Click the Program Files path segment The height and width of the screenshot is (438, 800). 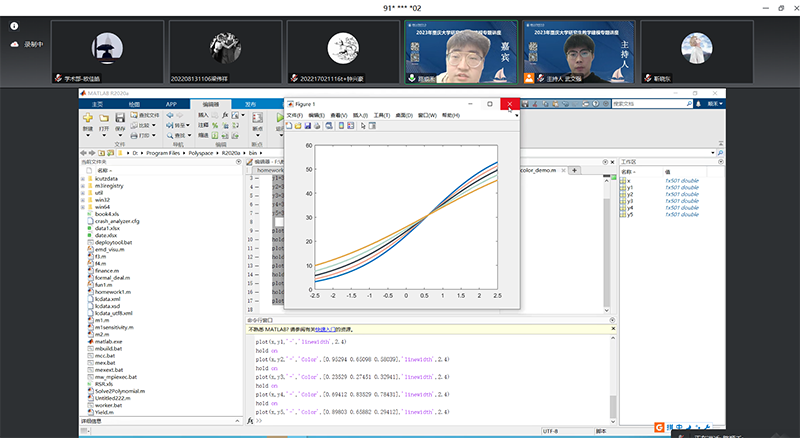163,153
